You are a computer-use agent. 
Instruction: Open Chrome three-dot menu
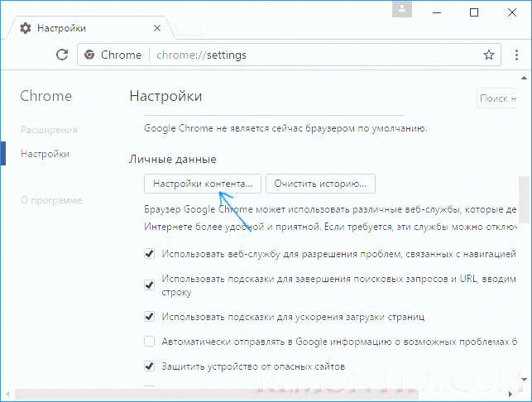tap(516, 55)
